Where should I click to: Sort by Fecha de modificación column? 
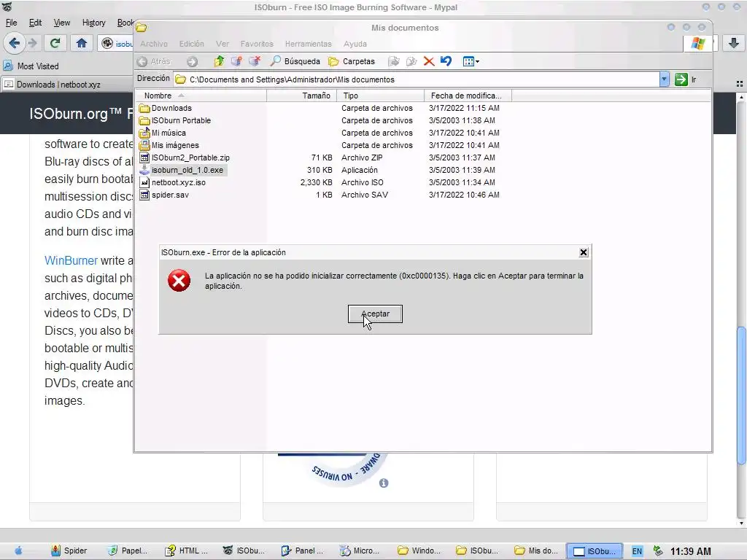pyautogui.click(x=468, y=96)
